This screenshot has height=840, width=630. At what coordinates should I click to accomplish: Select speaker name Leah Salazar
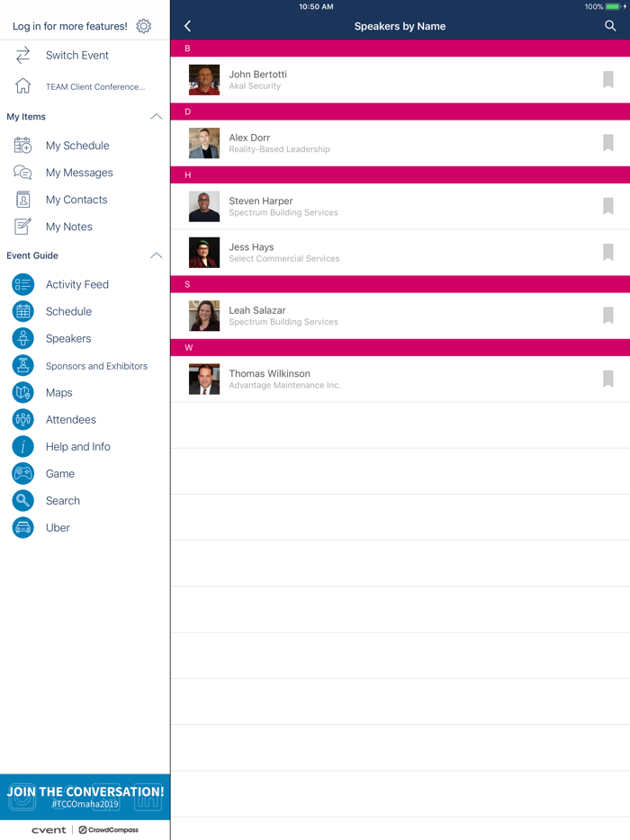(x=257, y=309)
